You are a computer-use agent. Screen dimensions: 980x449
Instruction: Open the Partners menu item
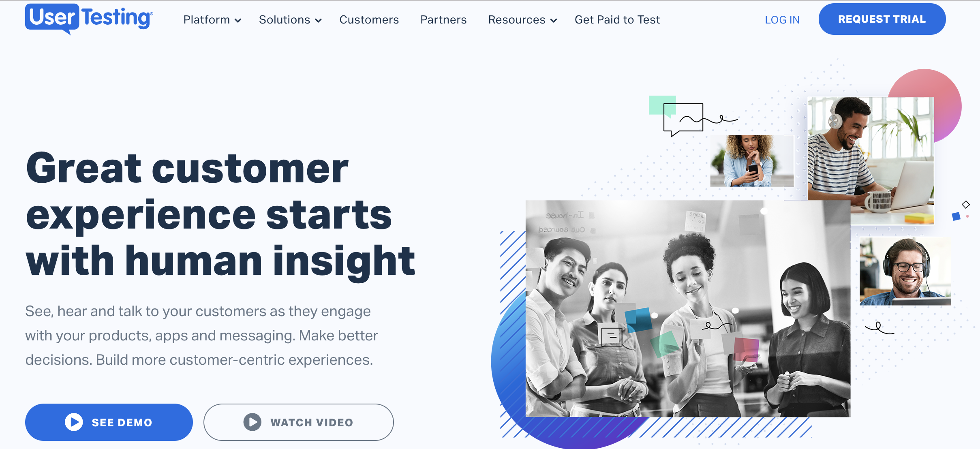444,19
